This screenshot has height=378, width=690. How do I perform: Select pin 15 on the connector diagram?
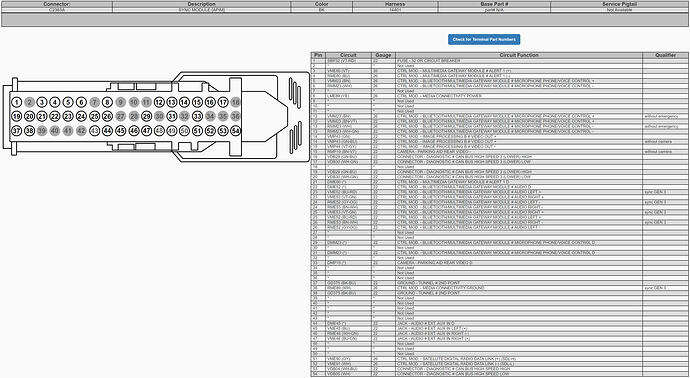[197, 103]
